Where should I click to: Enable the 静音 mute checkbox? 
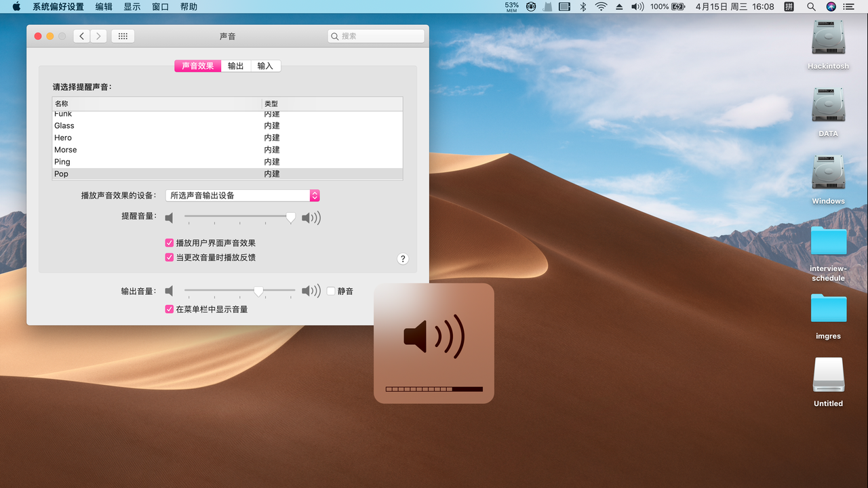[x=331, y=291]
